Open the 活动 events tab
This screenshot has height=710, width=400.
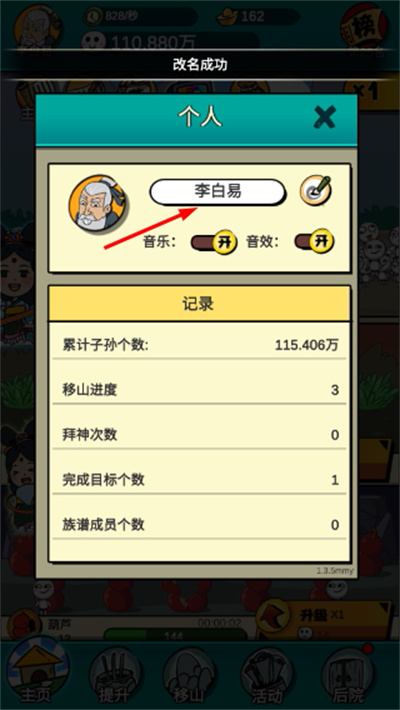tap(268, 677)
